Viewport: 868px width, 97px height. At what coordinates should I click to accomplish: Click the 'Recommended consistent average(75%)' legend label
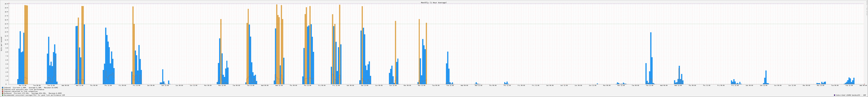click(34, 95)
